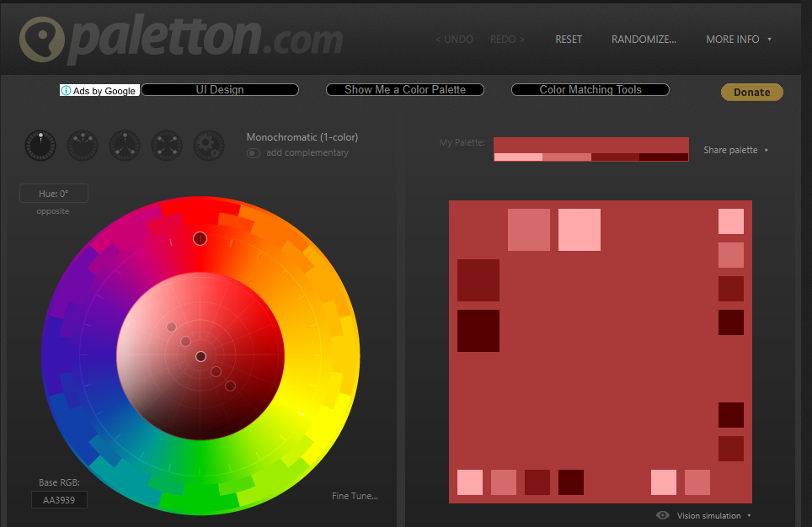Viewport: 812px width, 527px height.
Task: Click the central base shade dot in inner circle
Action: point(201,356)
